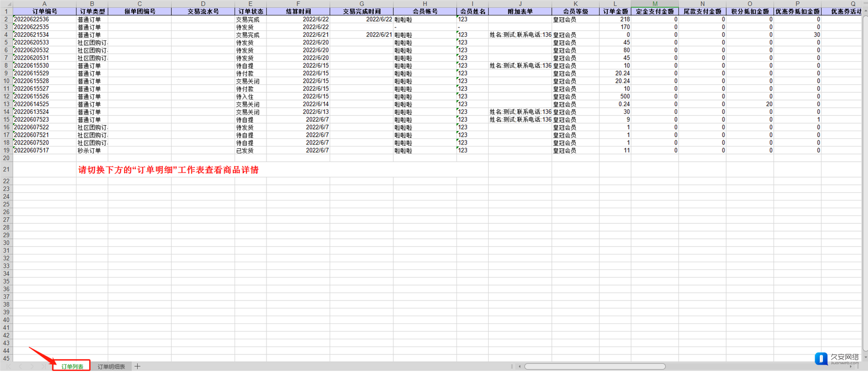Click the add new sheet plus icon
868x372 pixels.
pos(137,366)
